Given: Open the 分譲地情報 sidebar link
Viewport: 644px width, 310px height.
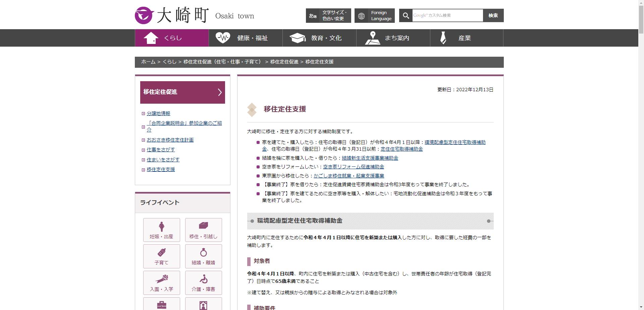Looking at the screenshot, I should 158,113.
